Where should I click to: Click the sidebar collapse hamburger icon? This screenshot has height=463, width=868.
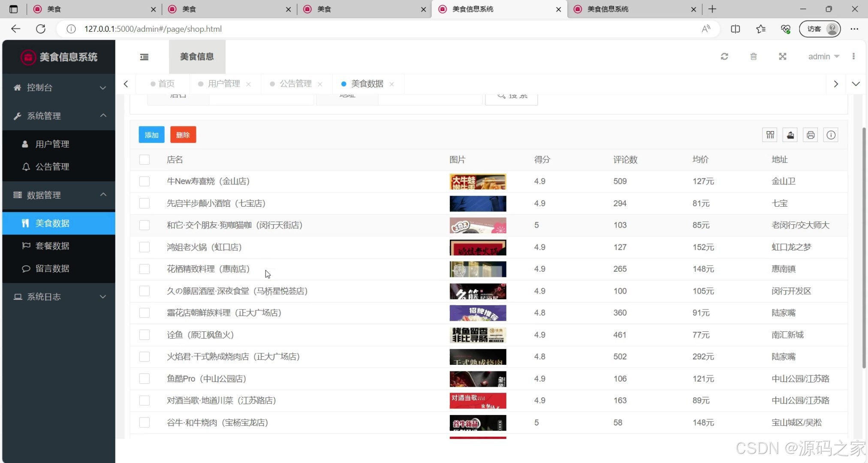pyautogui.click(x=144, y=57)
